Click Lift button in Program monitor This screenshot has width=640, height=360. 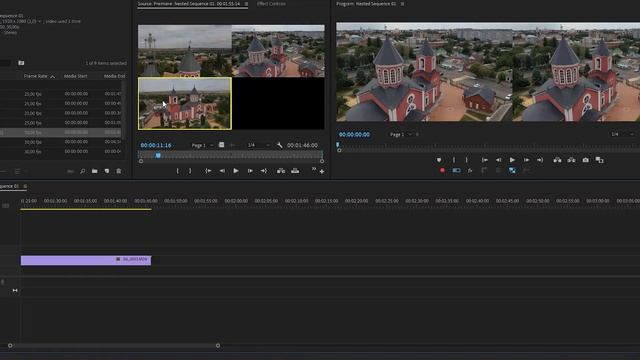(557, 160)
